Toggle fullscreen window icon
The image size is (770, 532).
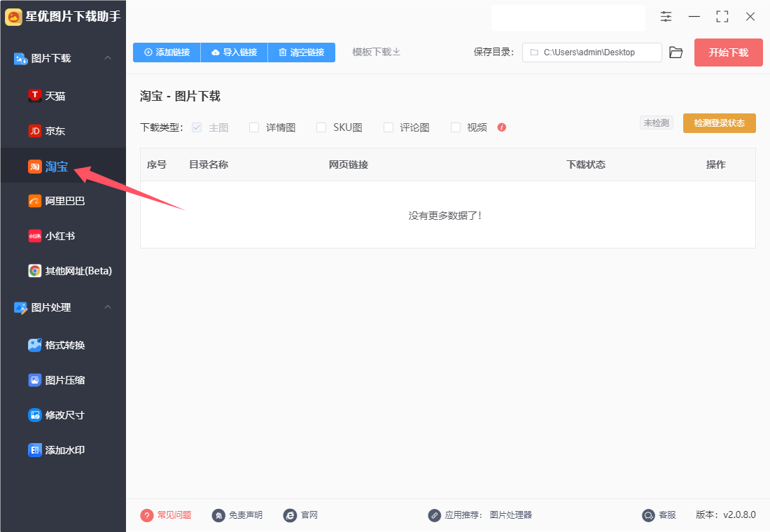(x=722, y=17)
